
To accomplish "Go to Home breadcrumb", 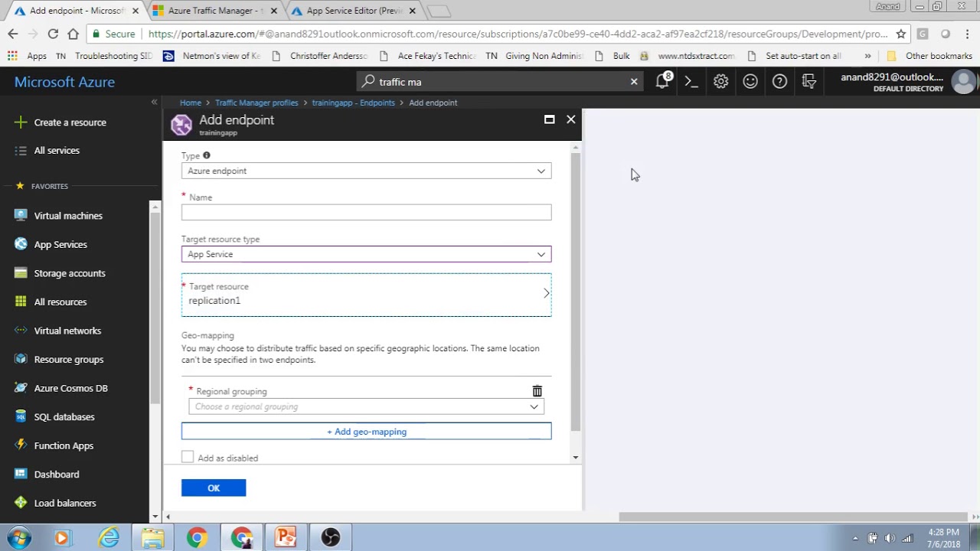I will coord(191,103).
